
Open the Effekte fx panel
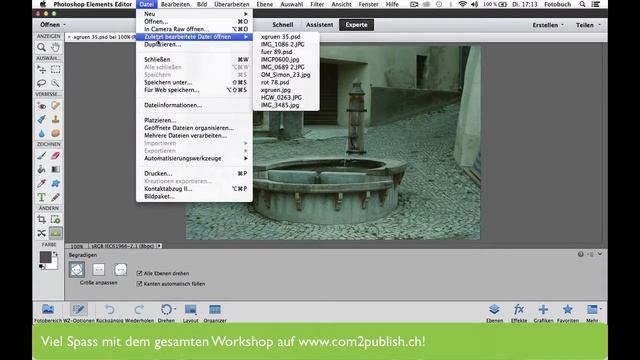519,313
